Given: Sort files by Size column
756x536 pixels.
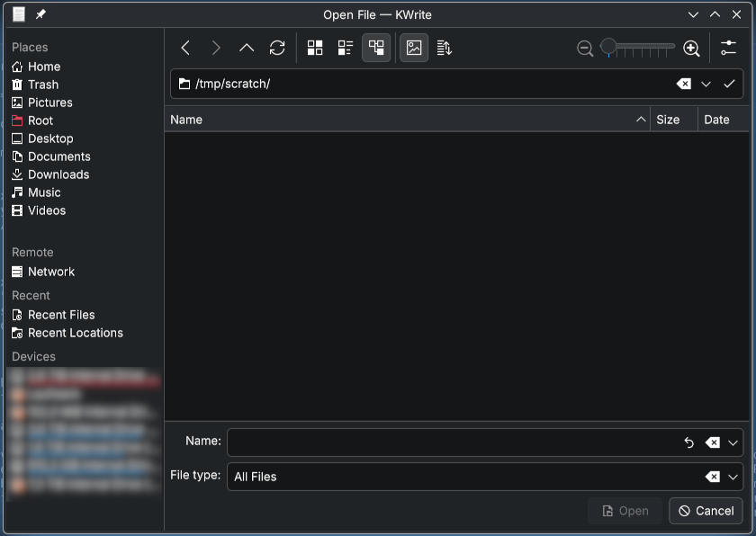Looking at the screenshot, I should [673, 120].
